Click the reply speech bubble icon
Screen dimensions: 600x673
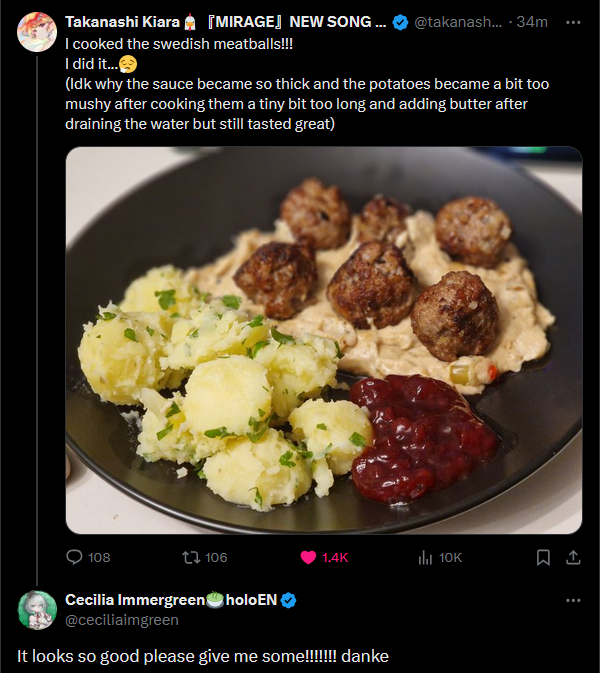[x=75, y=557]
